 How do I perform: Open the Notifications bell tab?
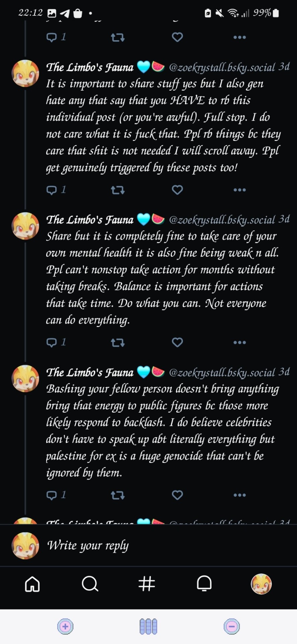click(204, 584)
